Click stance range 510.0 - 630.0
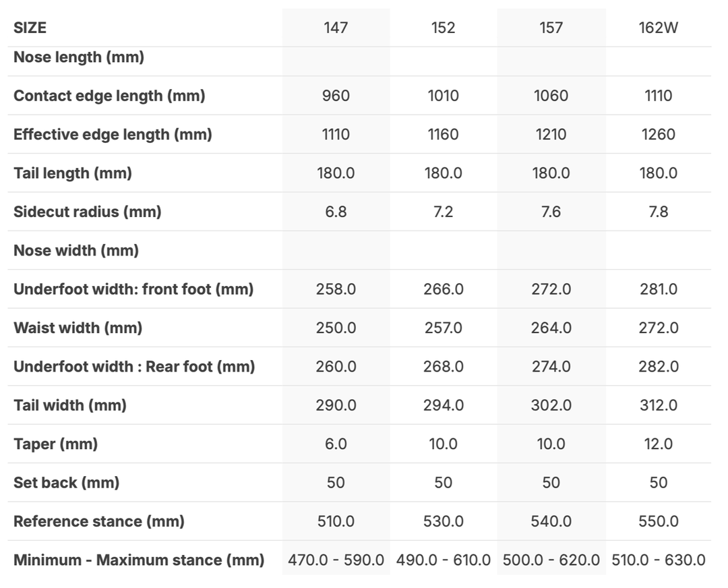 click(658, 560)
